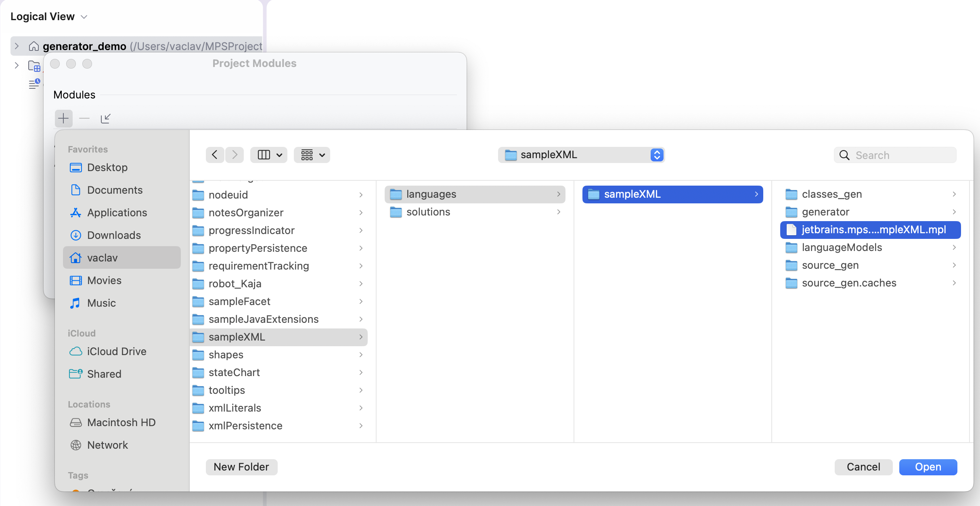Select Desktop in Favorites sidebar

coord(107,167)
